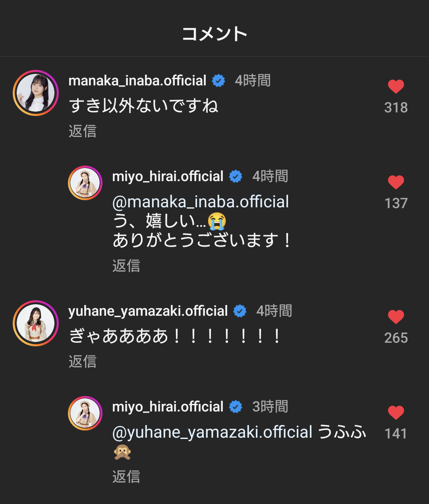The image size is (429, 504).
Task: View the 318 likes count
Action: tap(396, 108)
